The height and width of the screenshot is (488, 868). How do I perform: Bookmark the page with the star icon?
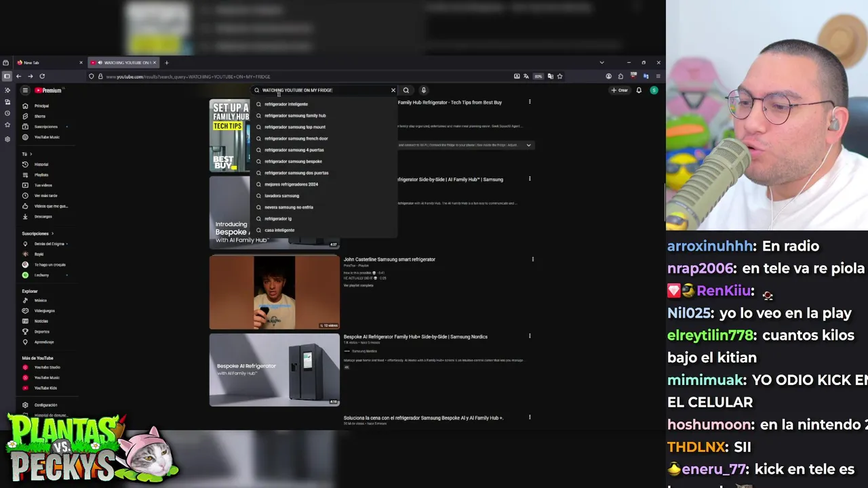coord(559,77)
